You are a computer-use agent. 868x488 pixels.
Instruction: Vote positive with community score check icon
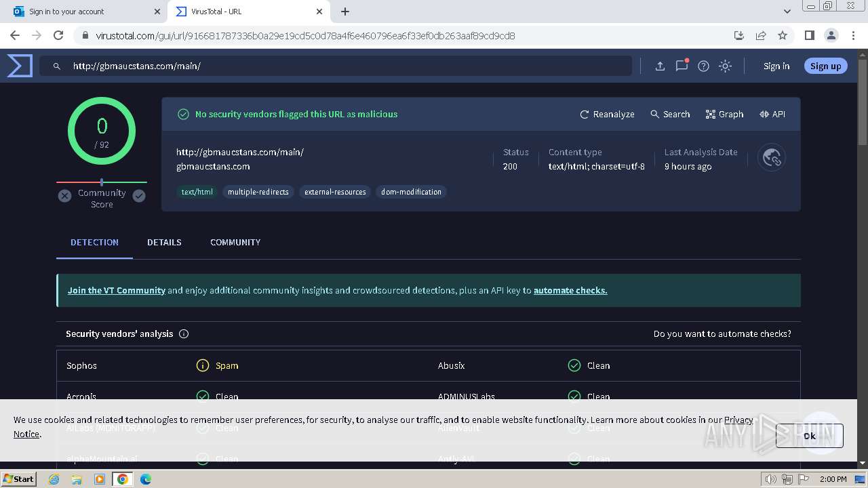(139, 196)
